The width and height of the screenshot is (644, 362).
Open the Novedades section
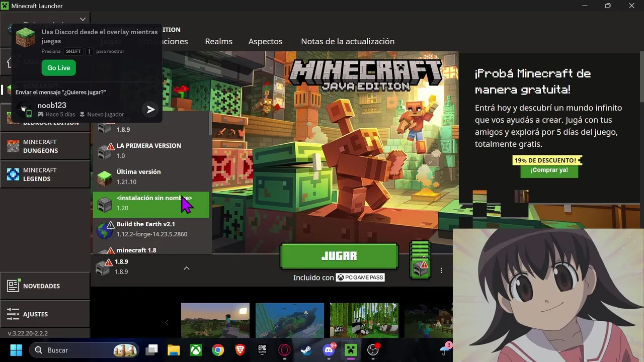pos(45,286)
